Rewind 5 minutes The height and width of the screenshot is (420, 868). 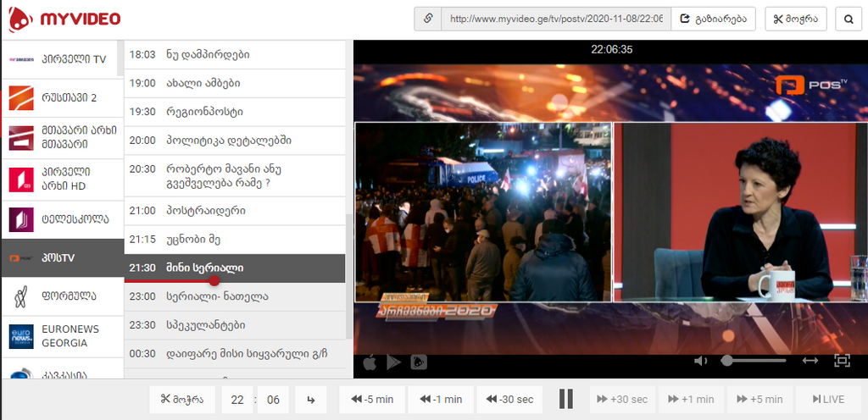pos(373,400)
